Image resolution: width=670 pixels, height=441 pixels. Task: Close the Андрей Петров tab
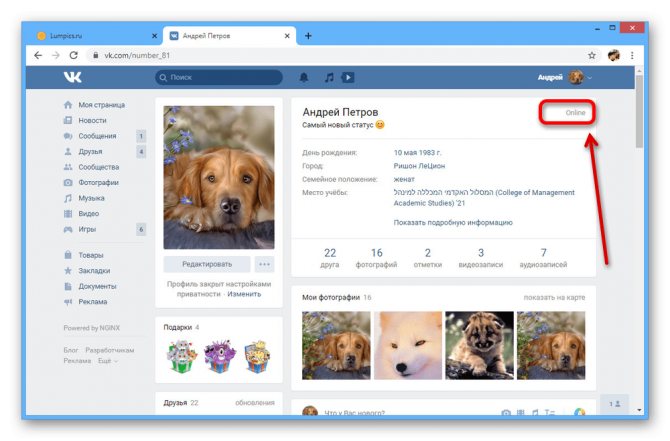click(x=287, y=36)
